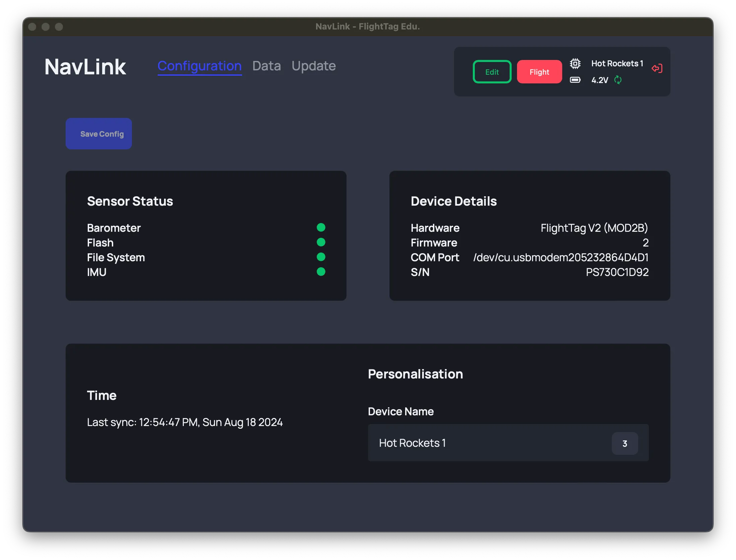736x560 pixels.
Task: Click the battery icon next to 4.2V
Action: 575,80
